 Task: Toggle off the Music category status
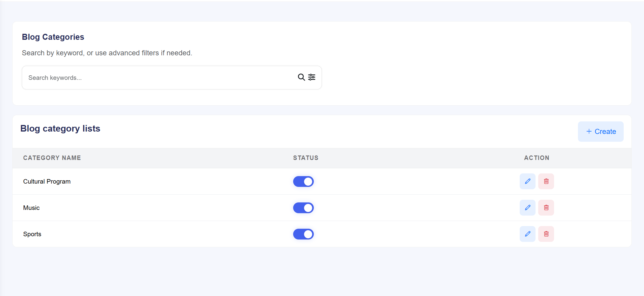click(x=303, y=208)
